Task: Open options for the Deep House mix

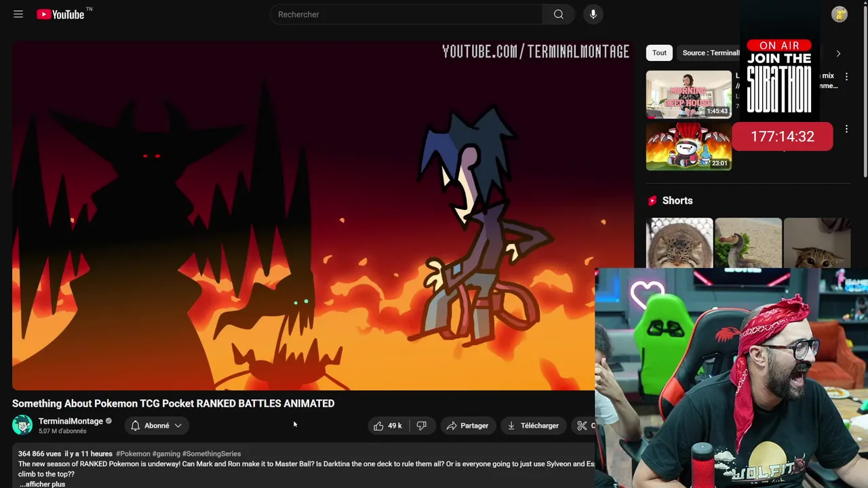Action: (846, 77)
